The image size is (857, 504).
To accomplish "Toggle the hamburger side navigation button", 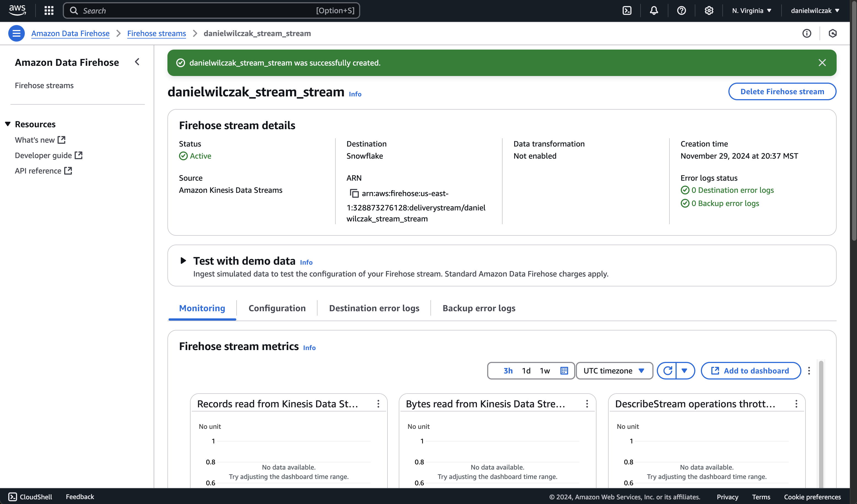I will click(16, 33).
